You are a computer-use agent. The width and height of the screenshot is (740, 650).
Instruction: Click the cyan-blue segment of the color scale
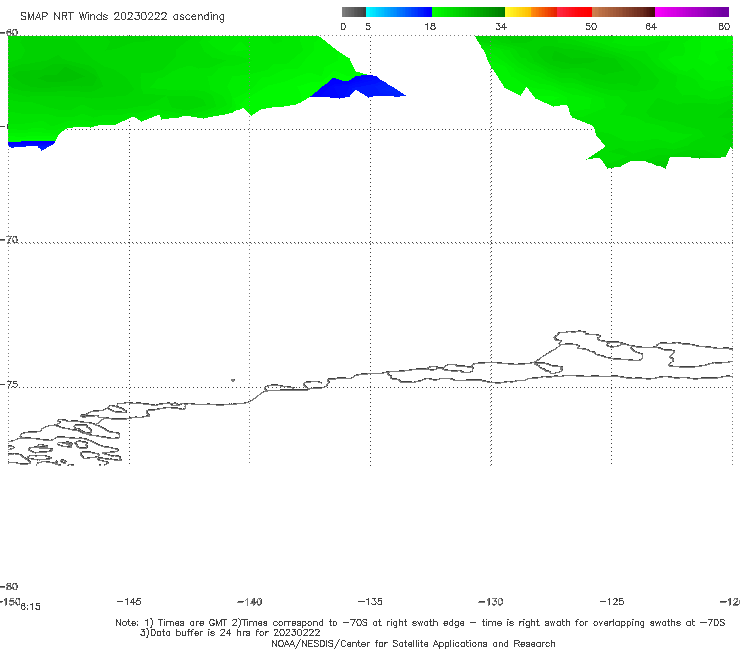(399, 12)
